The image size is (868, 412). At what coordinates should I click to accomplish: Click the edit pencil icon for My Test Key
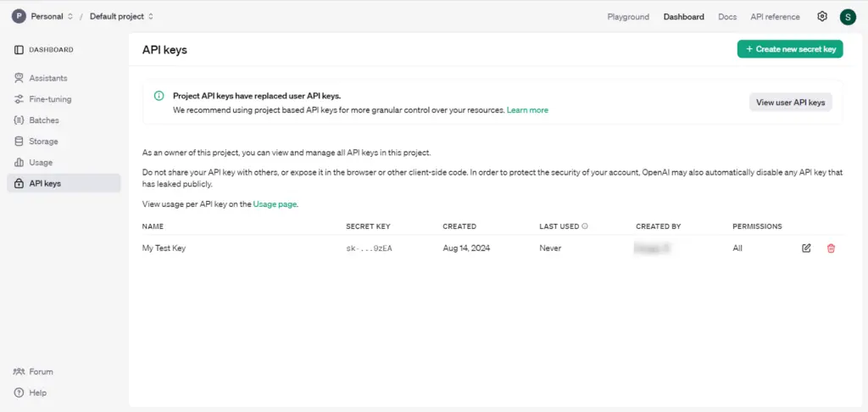(806, 248)
